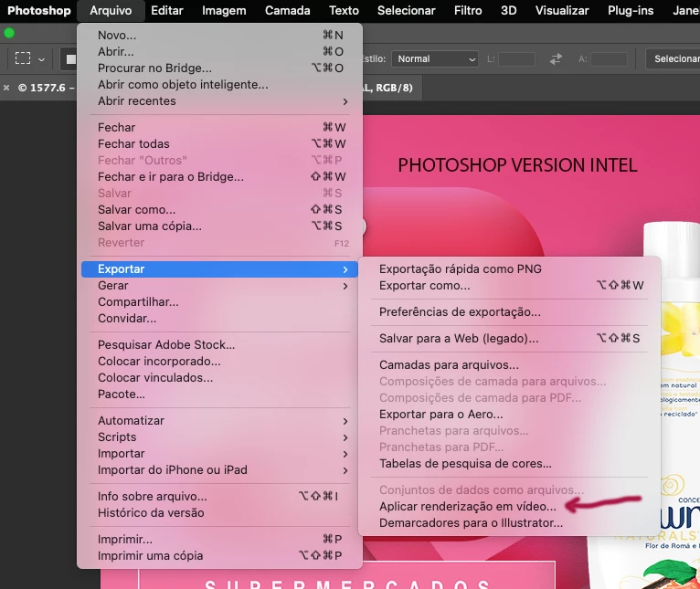Click the A height input field

(x=609, y=58)
